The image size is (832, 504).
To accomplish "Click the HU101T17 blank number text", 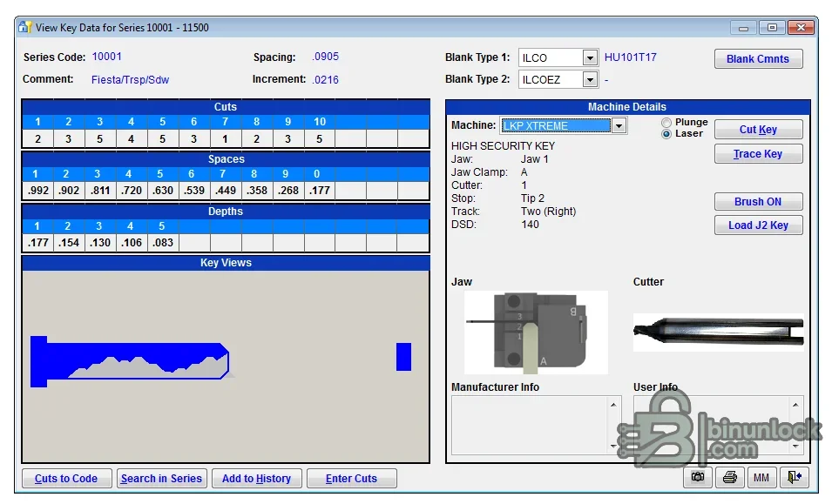I will click(631, 57).
